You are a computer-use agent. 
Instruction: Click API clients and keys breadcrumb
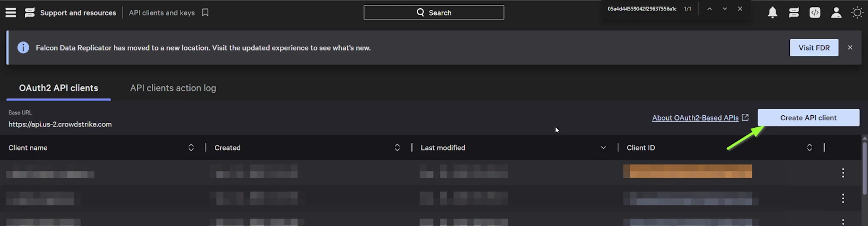[x=162, y=12]
